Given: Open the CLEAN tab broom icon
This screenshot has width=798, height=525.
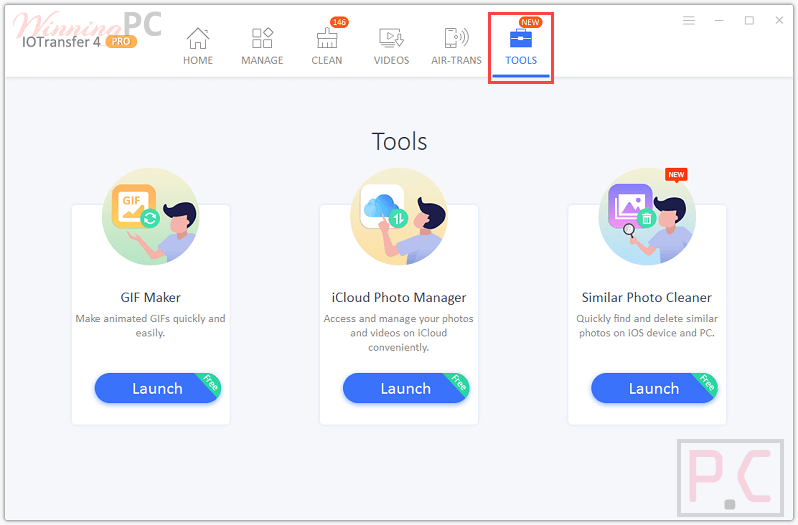Looking at the screenshot, I should 327,38.
